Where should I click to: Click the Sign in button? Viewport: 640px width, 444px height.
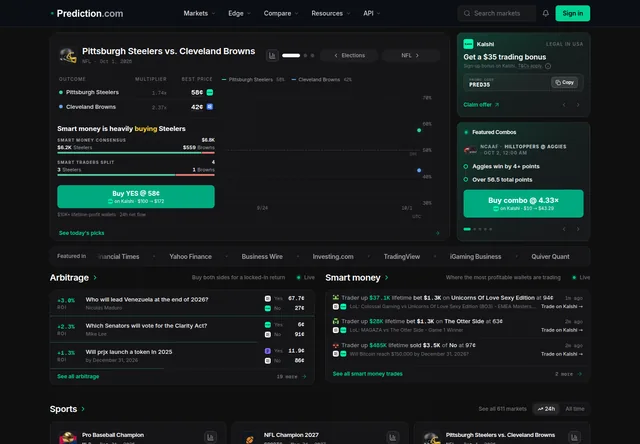click(573, 13)
